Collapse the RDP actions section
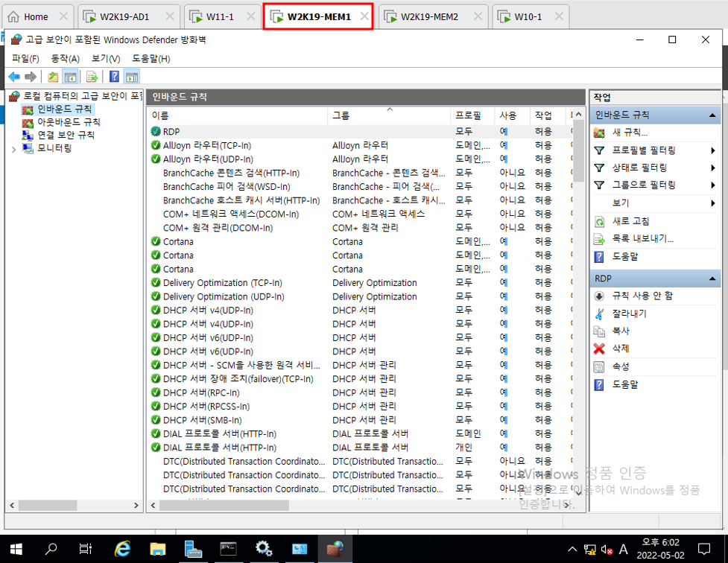Screen dimensions: 728x563 coord(712,279)
